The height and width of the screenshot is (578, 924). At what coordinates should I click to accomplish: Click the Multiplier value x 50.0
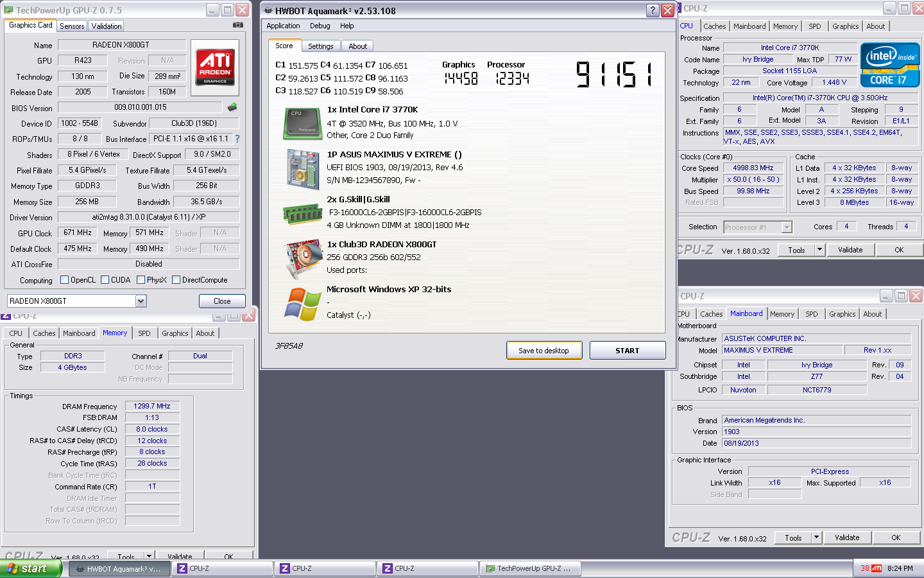pyautogui.click(x=753, y=179)
